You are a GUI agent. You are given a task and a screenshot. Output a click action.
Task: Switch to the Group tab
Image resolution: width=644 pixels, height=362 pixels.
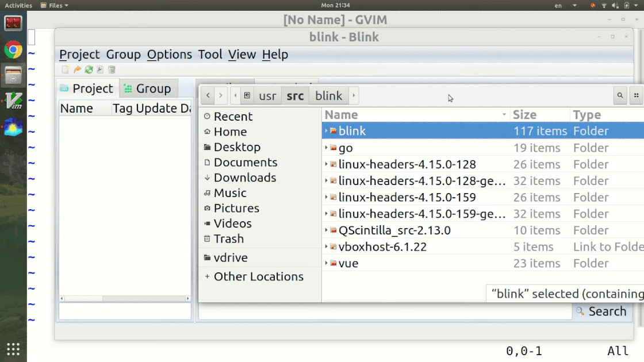point(148,88)
